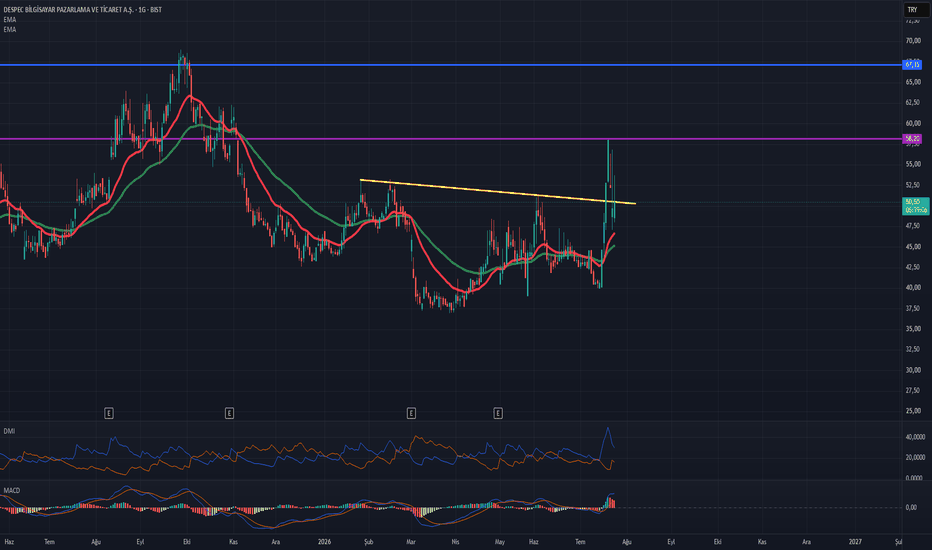932x550 pixels.
Task: Select the blue horizontal resistance line
Action: coord(451,64)
